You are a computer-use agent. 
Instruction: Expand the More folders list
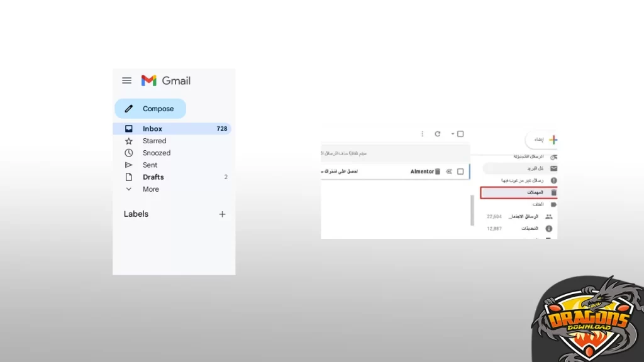click(150, 189)
